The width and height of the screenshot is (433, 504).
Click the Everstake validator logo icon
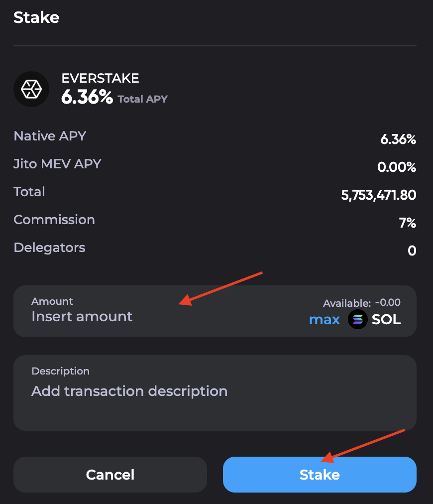(x=31, y=89)
